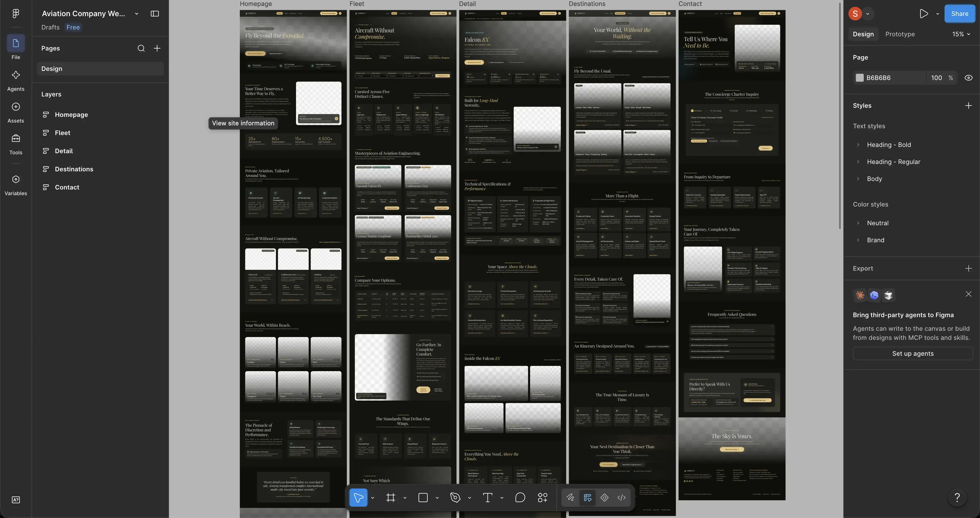Screen dimensions: 980x518
Task: Add a new style with plus icon
Action: (x=969, y=106)
